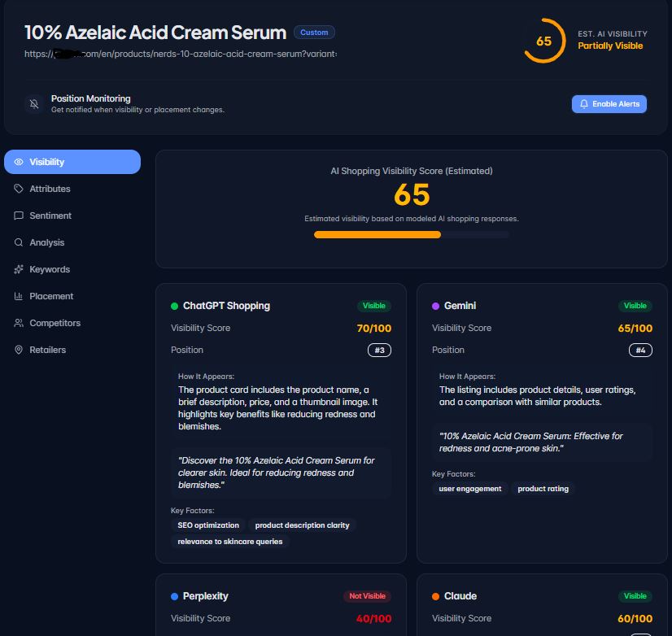Toggle the Not Visible badge on Perplexity
This screenshot has width=672, height=636.
tap(367, 596)
